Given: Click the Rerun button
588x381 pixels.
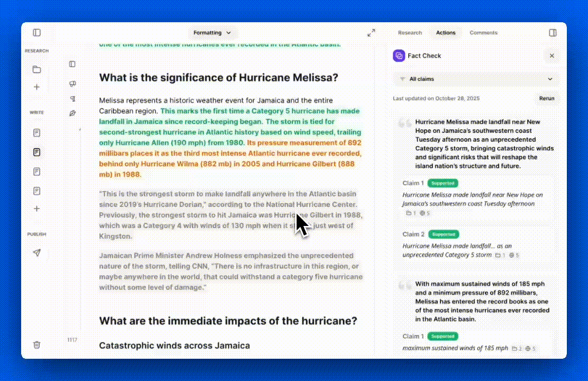Looking at the screenshot, I should (547, 98).
